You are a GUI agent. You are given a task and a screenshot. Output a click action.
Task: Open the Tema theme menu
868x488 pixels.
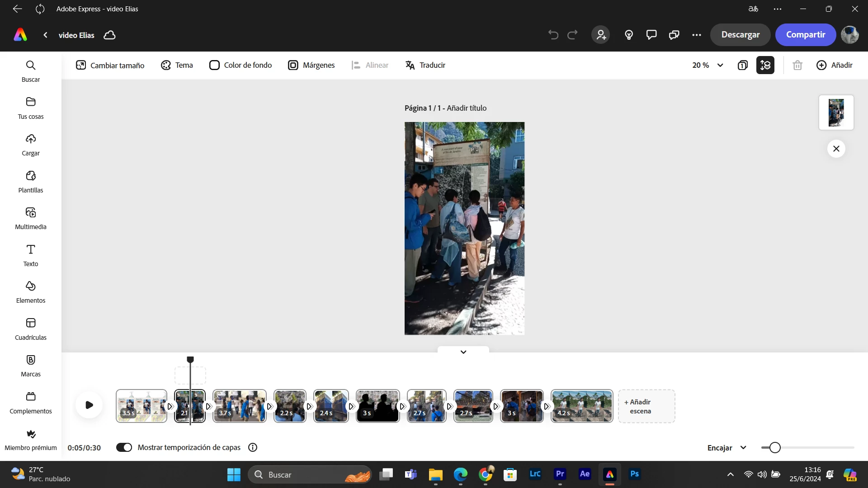coord(177,65)
